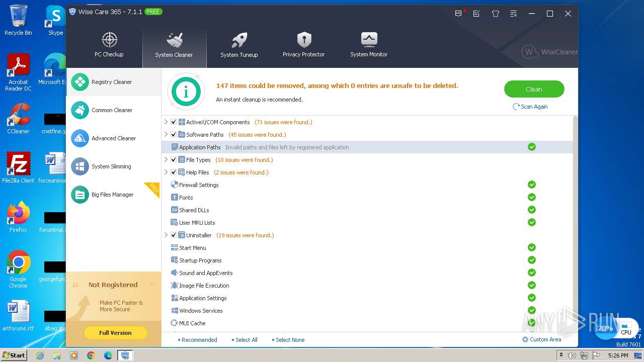
Task: Open the PC Checkup tab
Action: tap(109, 45)
